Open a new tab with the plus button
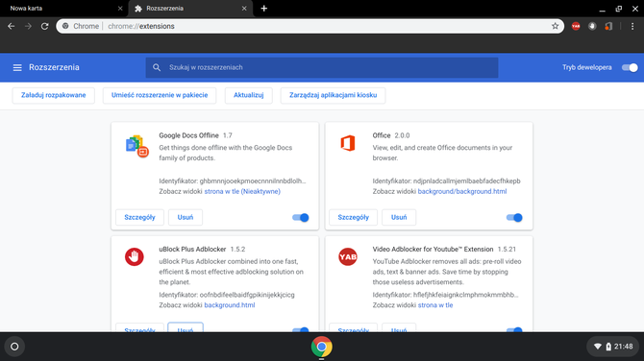This screenshot has width=644, height=361. pyautogui.click(x=264, y=9)
